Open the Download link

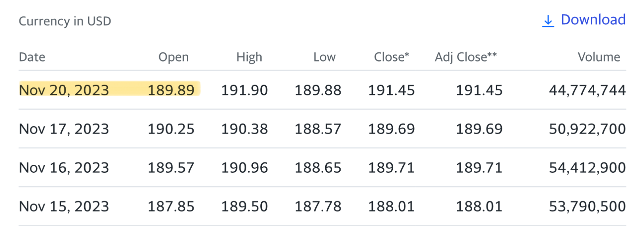pyautogui.click(x=584, y=20)
